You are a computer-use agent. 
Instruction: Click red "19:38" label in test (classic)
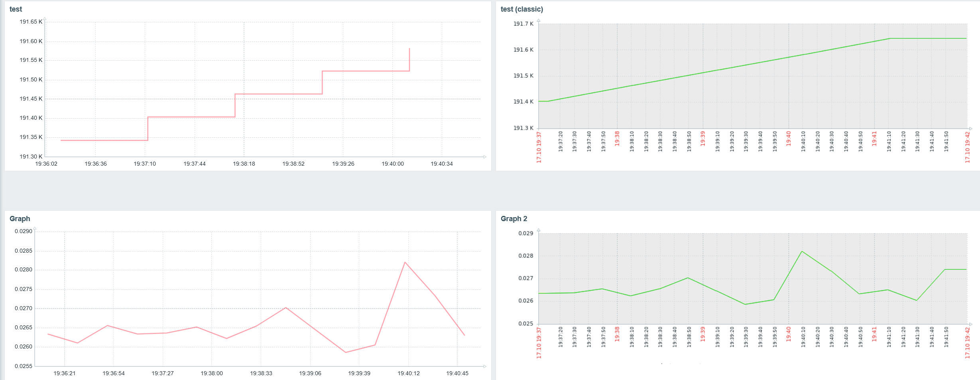click(617, 139)
